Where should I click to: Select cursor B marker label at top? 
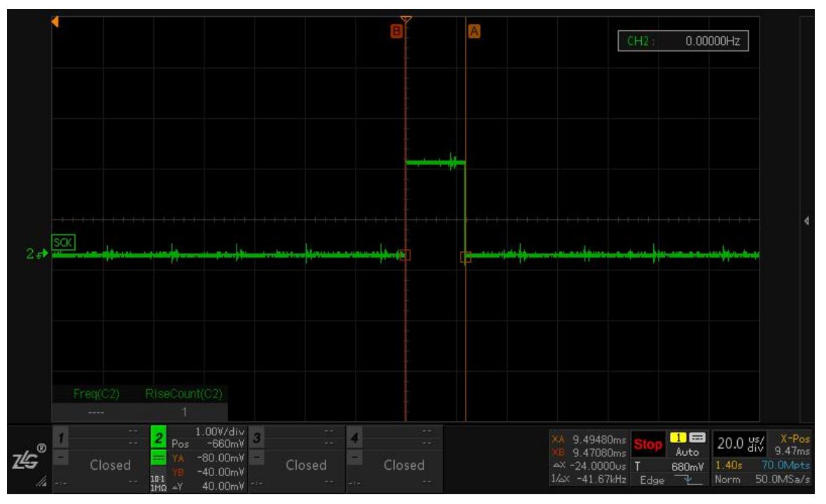396,31
